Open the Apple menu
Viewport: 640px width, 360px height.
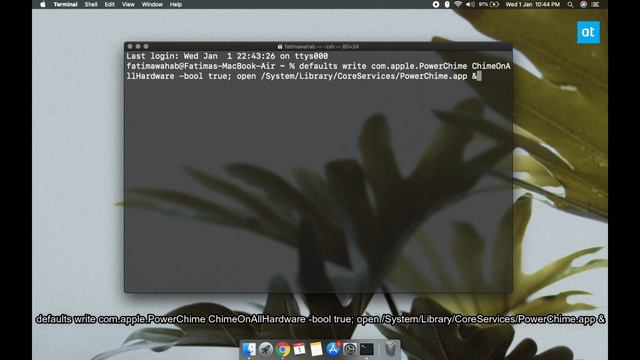(x=43, y=4)
